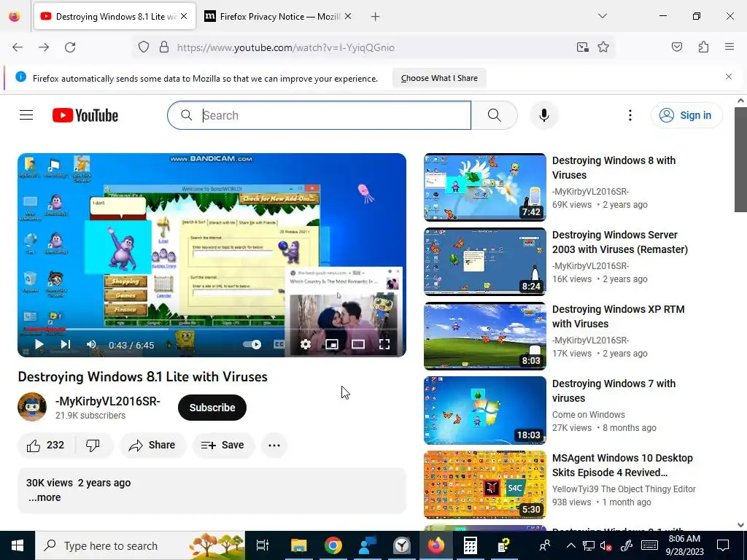Enter full screen mode
The width and height of the screenshot is (747, 560).
pos(384,344)
